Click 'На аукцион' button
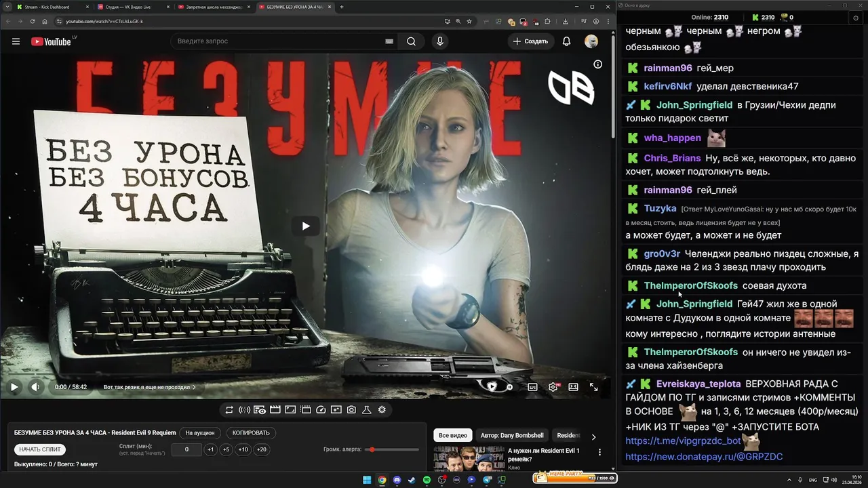Viewport: 868px width, 488px height. tap(200, 433)
